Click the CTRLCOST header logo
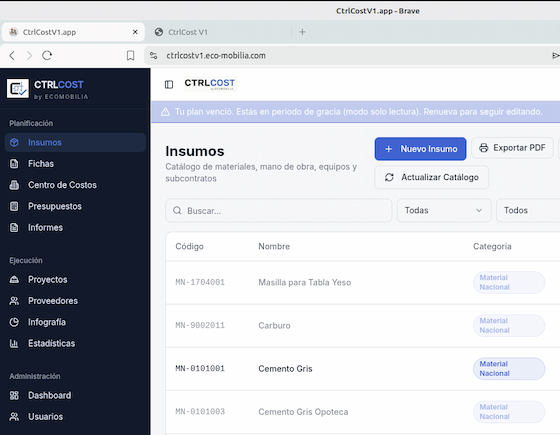The height and width of the screenshot is (435, 560). pyautogui.click(x=210, y=84)
